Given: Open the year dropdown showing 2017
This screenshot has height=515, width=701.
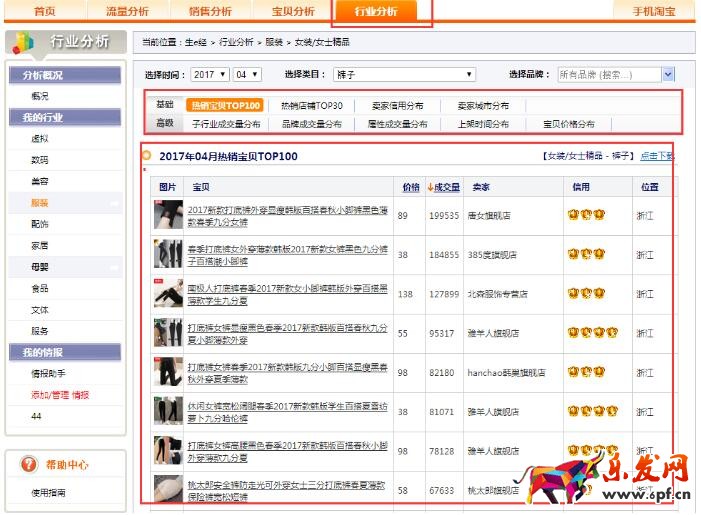Looking at the screenshot, I should coord(210,75).
